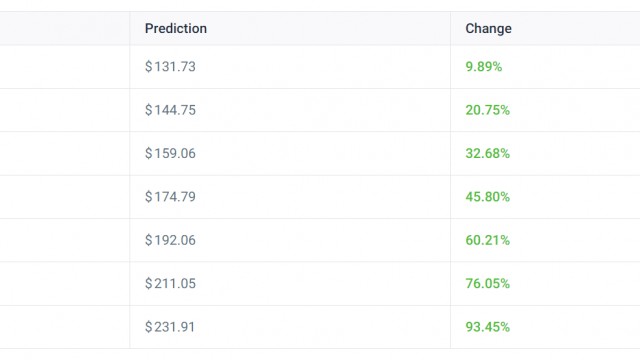Viewport: 640px width, 360px height.
Task: Select the $131.73 prediction cell
Action: click(290, 67)
